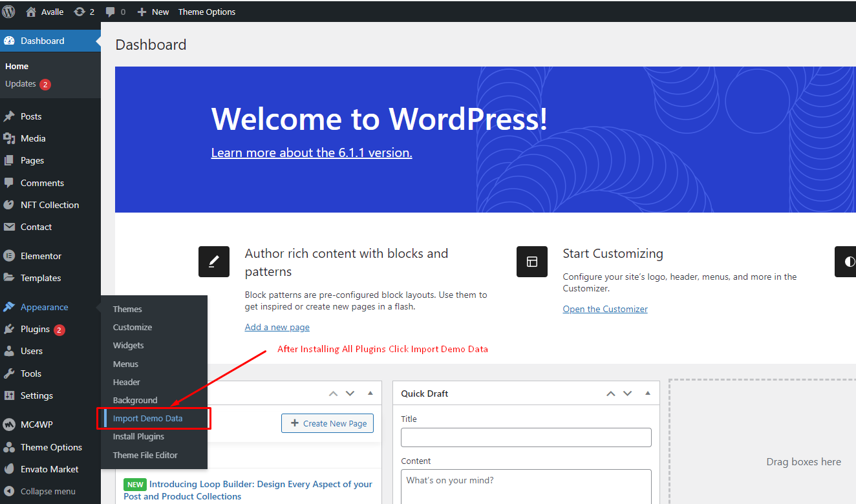Toggle the triangle of widget left of Quick Draft
Screen dimensions: 856x504
[x=370, y=393]
